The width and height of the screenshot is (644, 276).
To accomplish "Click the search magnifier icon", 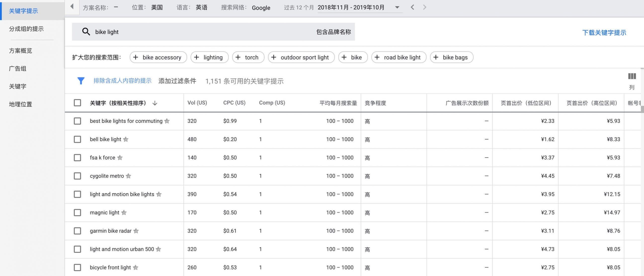I will pyautogui.click(x=86, y=32).
